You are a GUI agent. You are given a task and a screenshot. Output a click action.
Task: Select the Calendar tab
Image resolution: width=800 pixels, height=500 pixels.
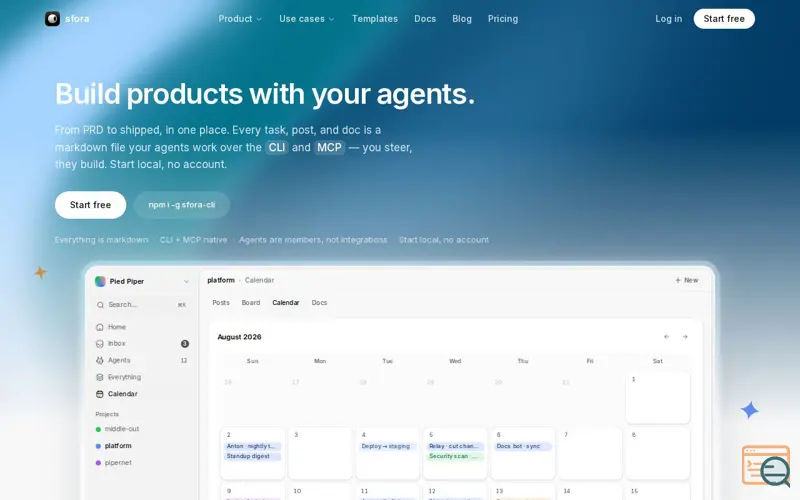(286, 303)
